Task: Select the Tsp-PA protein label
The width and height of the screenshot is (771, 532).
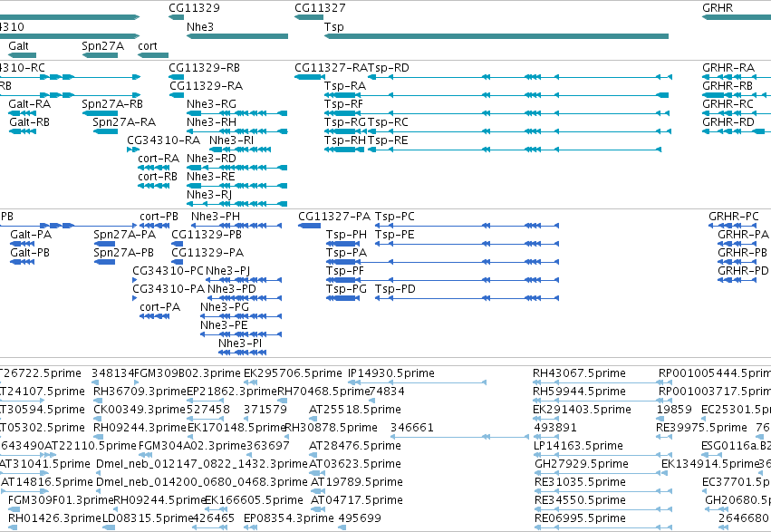Action: click(x=346, y=253)
